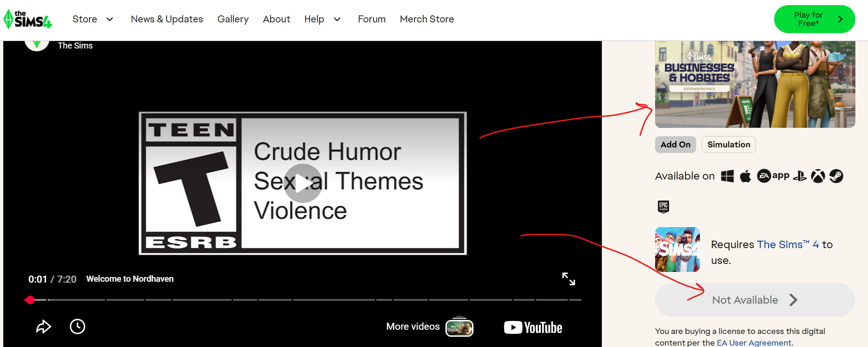This screenshot has height=347, width=868.
Task: Open the Businesses & Hobbies pack image
Action: click(x=755, y=84)
